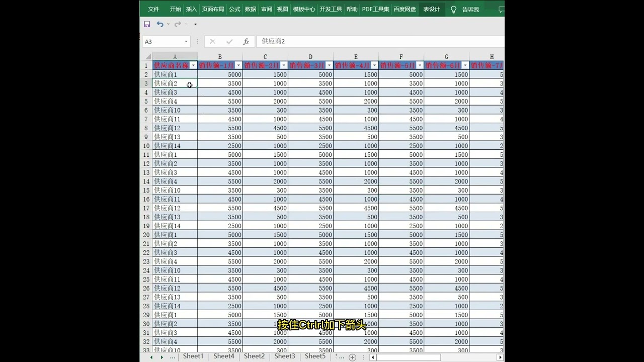The height and width of the screenshot is (362, 644).
Task: Open the Sheet5 worksheet tab
Action: 315,356
